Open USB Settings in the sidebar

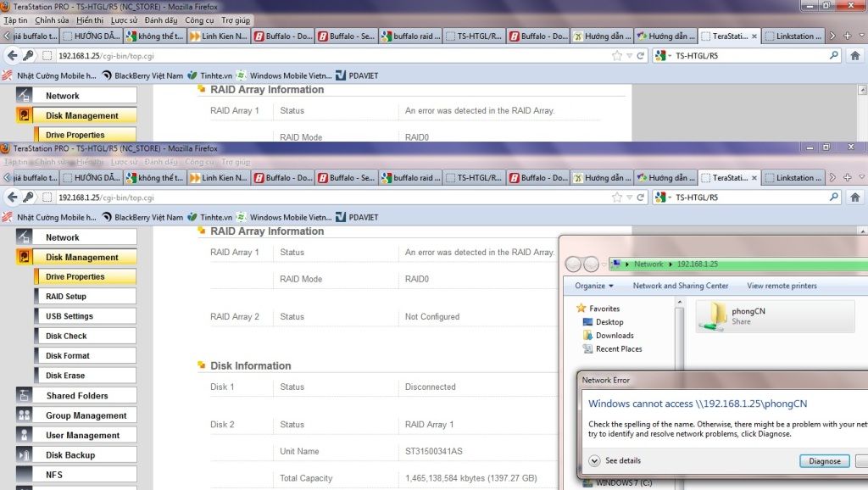86,316
